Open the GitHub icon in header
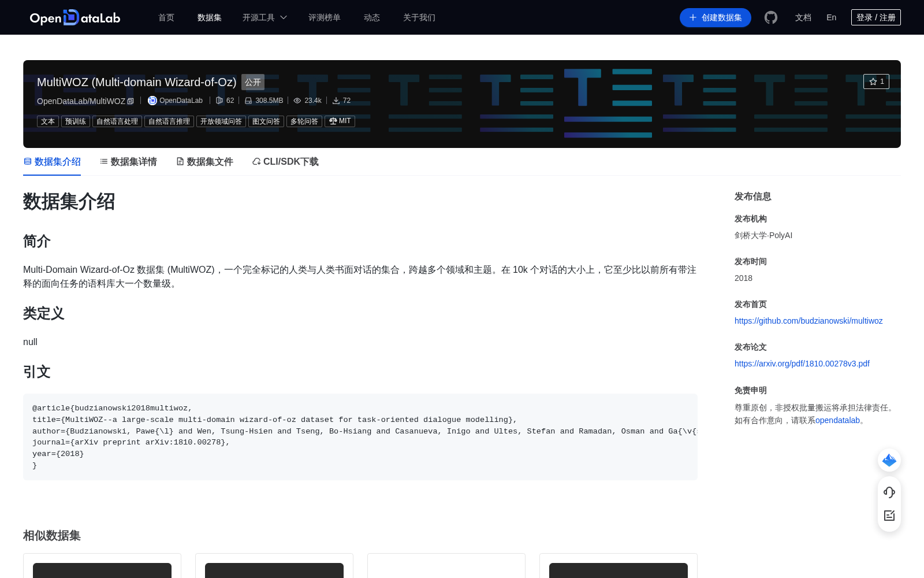This screenshot has height=578, width=924. tap(771, 17)
